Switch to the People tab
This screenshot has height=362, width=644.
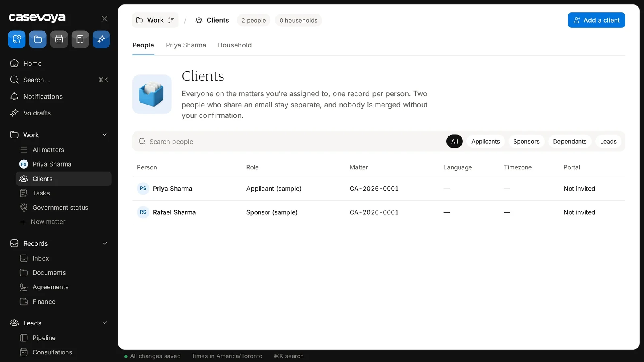tap(143, 45)
